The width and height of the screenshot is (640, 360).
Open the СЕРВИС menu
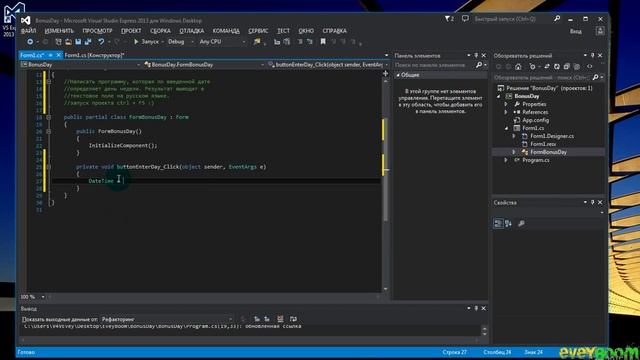(x=258, y=31)
